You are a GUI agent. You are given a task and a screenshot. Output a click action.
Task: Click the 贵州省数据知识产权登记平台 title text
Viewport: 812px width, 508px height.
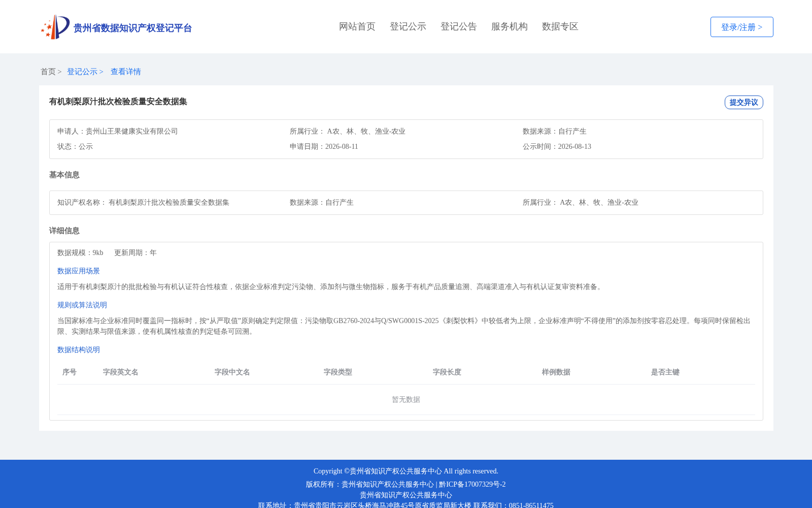point(132,28)
